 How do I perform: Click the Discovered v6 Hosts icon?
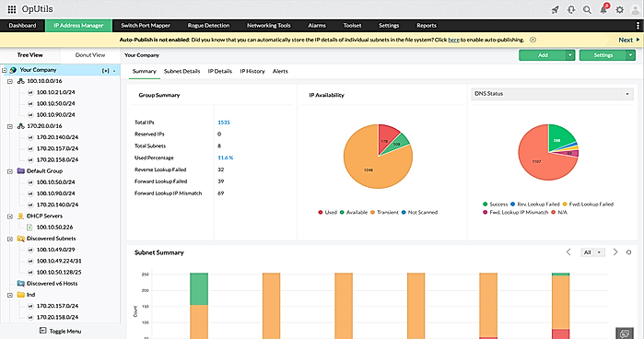[x=21, y=284]
